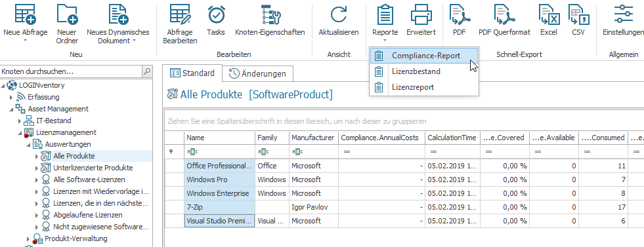Focus the Knoten durchsuchen search field

(x=71, y=71)
